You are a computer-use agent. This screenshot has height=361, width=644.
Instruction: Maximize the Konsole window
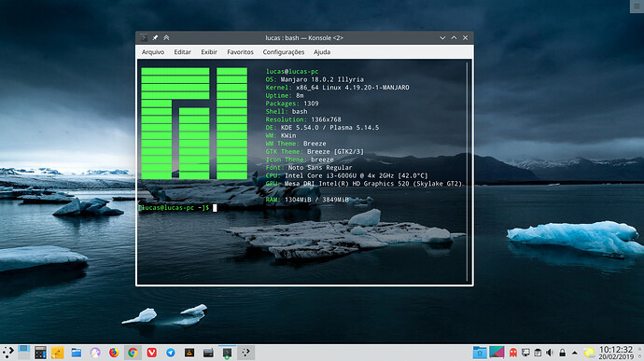pos(454,38)
